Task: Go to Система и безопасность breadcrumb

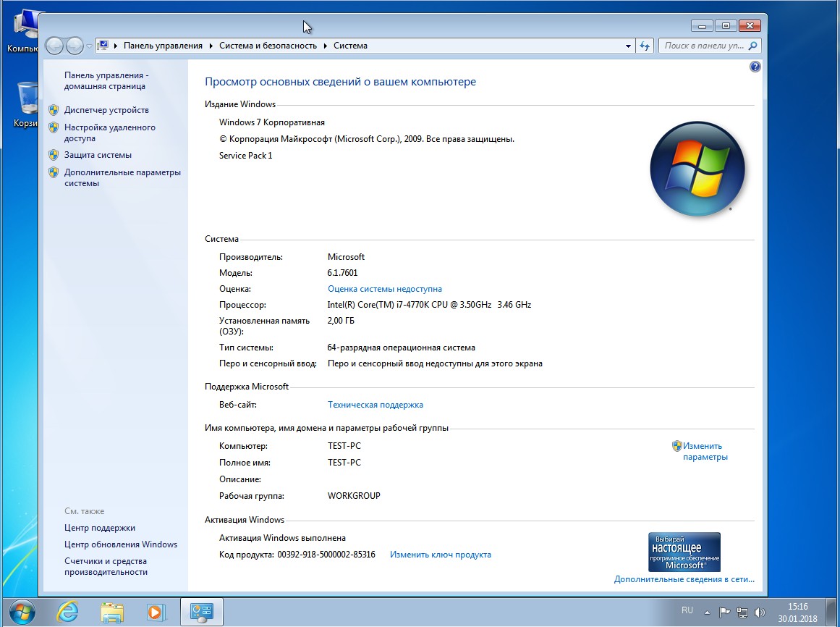Action: [268, 46]
